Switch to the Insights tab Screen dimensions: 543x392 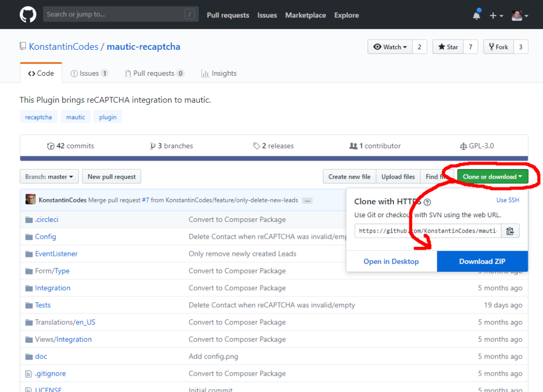point(219,73)
